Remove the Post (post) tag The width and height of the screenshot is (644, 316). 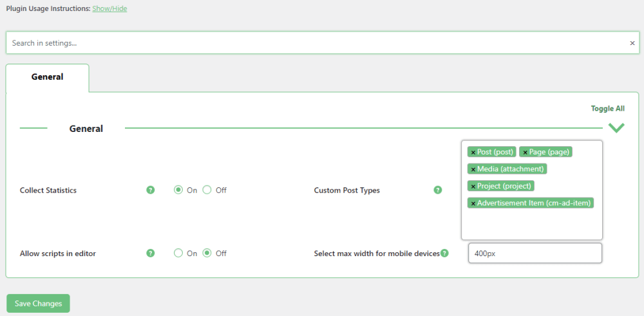click(473, 153)
